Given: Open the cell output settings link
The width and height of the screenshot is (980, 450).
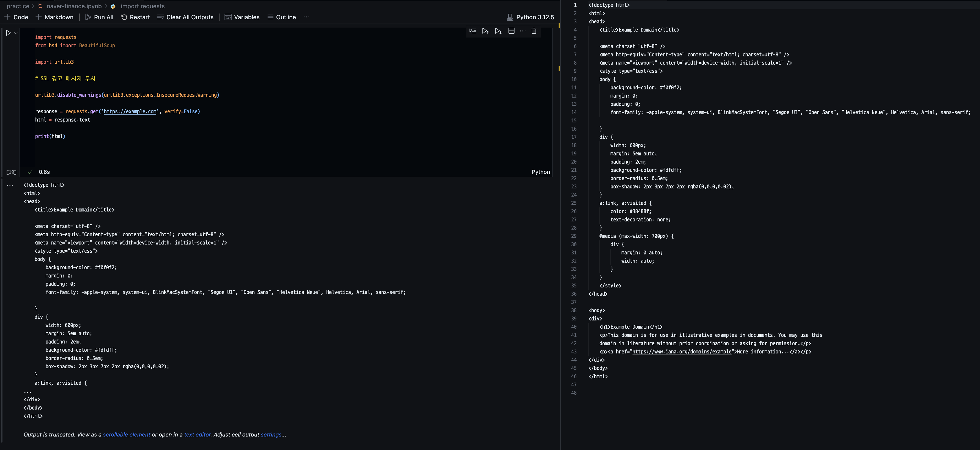Looking at the screenshot, I should [x=271, y=434].
